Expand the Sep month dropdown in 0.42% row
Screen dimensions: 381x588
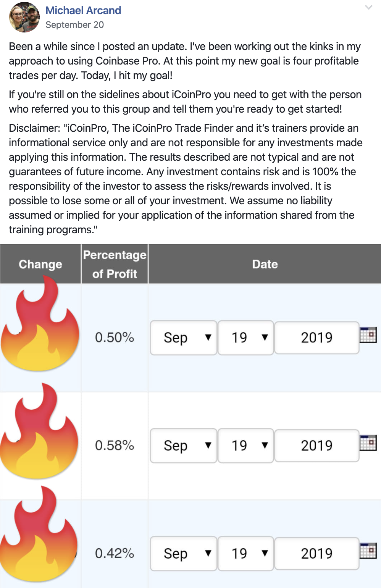(184, 553)
